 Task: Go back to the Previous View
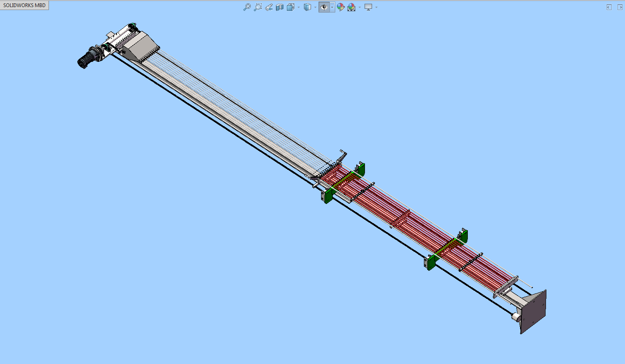[269, 7]
